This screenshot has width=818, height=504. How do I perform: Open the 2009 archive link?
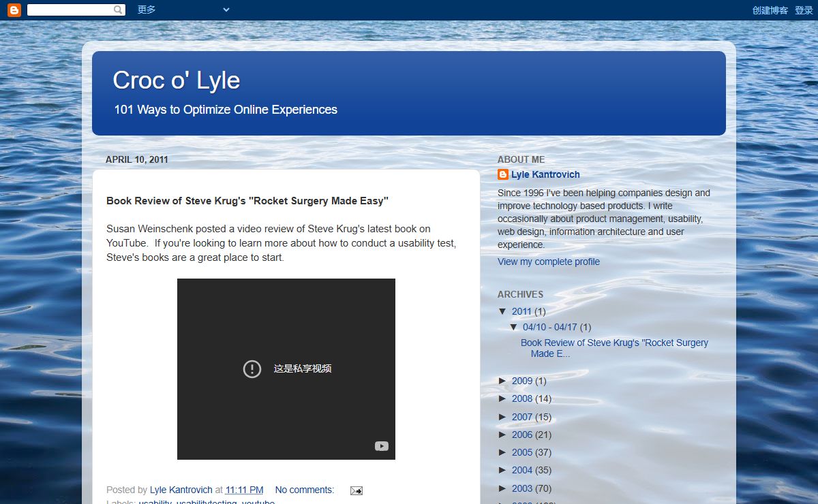click(x=521, y=381)
